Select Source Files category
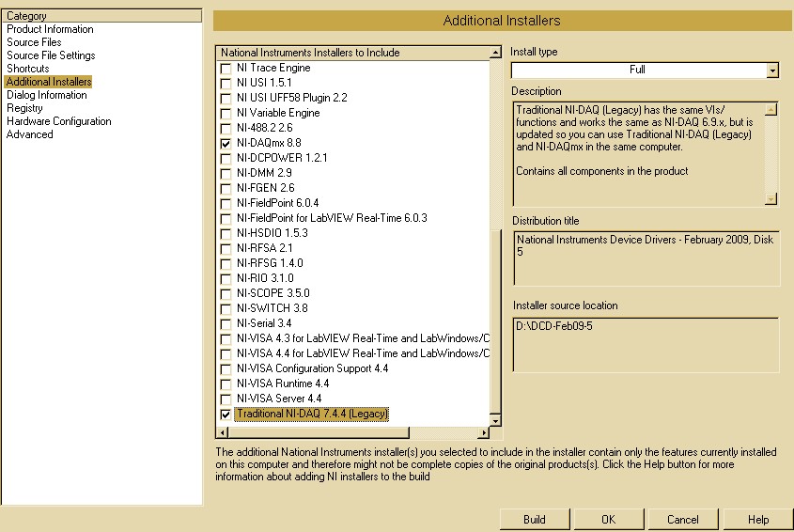The width and height of the screenshot is (794, 532). [x=34, y=42]
